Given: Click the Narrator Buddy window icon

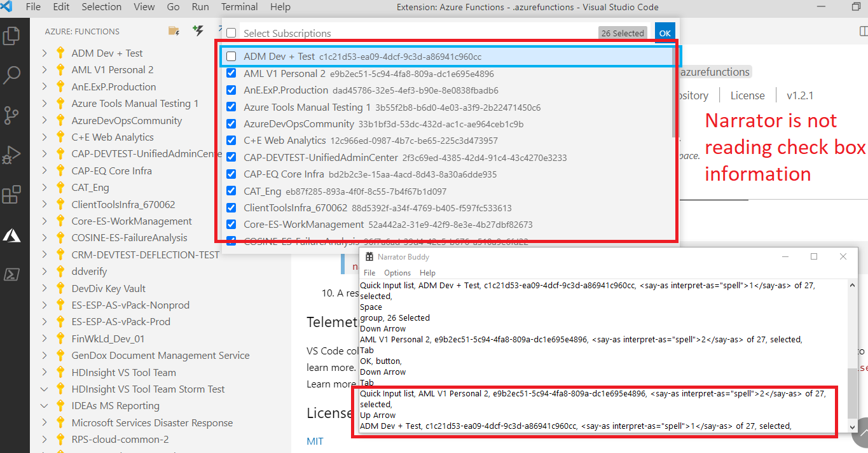Looking at the screenshot, I should (369, 257).
